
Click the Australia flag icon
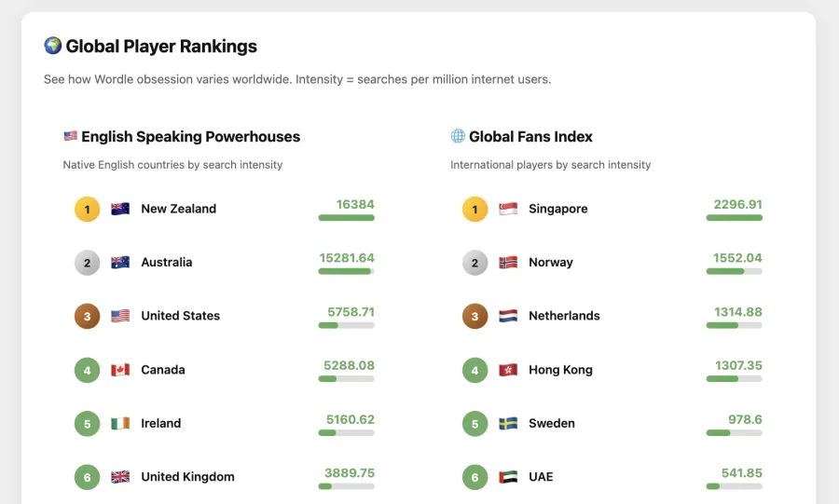(120, 263)
